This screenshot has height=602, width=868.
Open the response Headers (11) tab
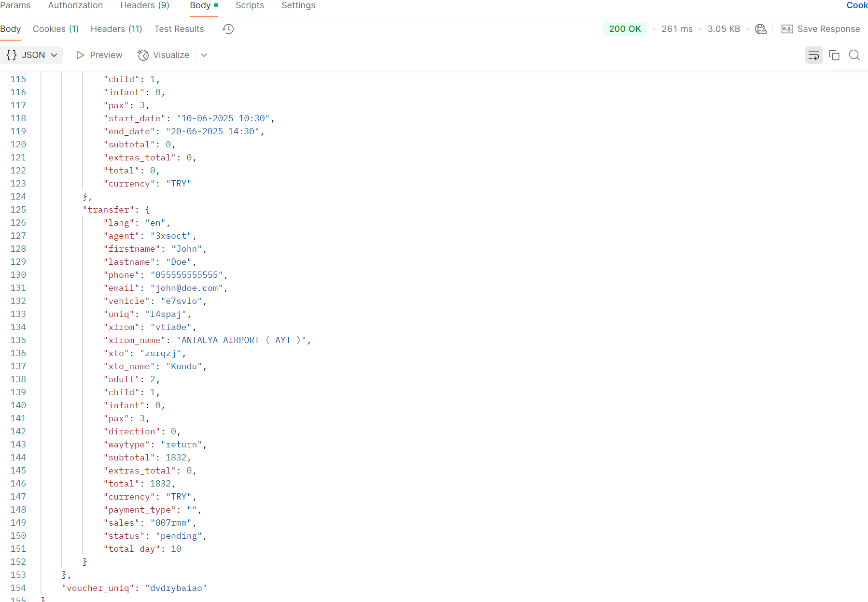pos(116,29)
